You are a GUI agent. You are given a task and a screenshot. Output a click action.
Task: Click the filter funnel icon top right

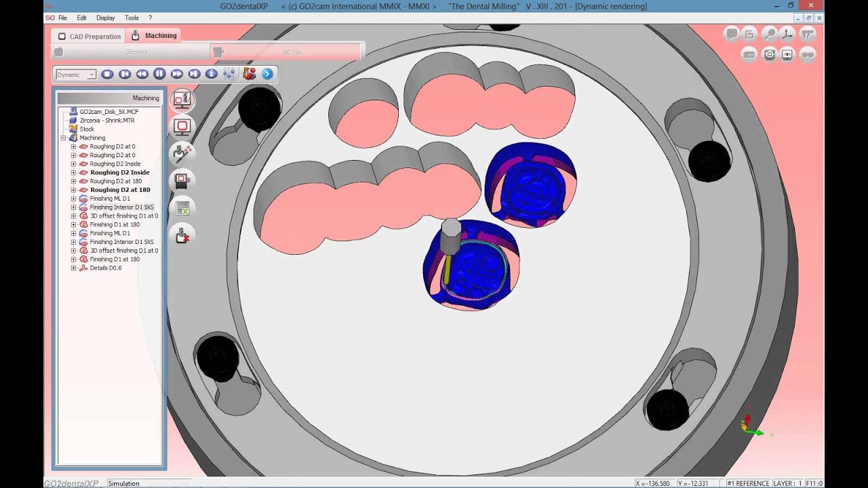click(807, 34)
